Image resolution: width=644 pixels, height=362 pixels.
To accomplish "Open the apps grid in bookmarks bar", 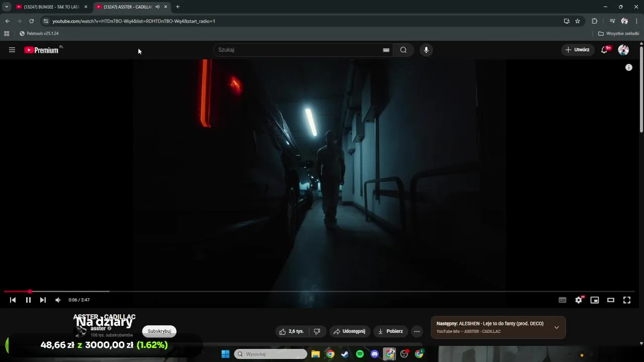I will [7, 34].
